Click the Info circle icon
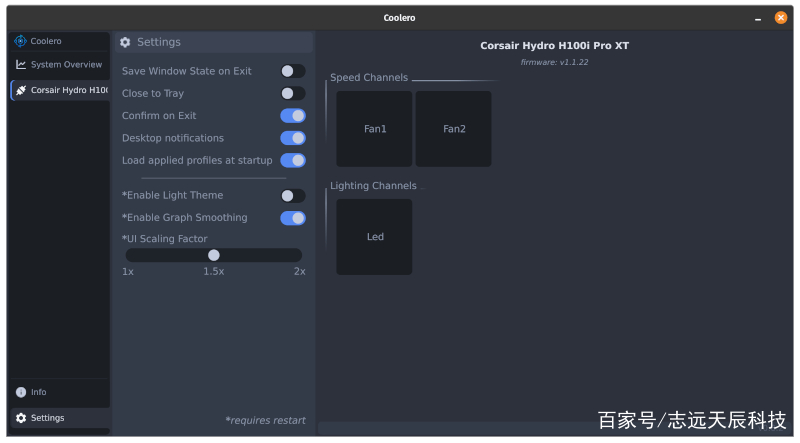The width and height of the screenshot is (800, 443). point(21,392)
